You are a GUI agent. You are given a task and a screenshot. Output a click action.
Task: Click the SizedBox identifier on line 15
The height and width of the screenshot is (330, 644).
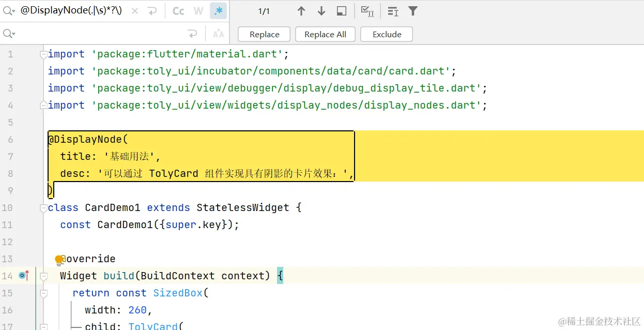(178, 293)
